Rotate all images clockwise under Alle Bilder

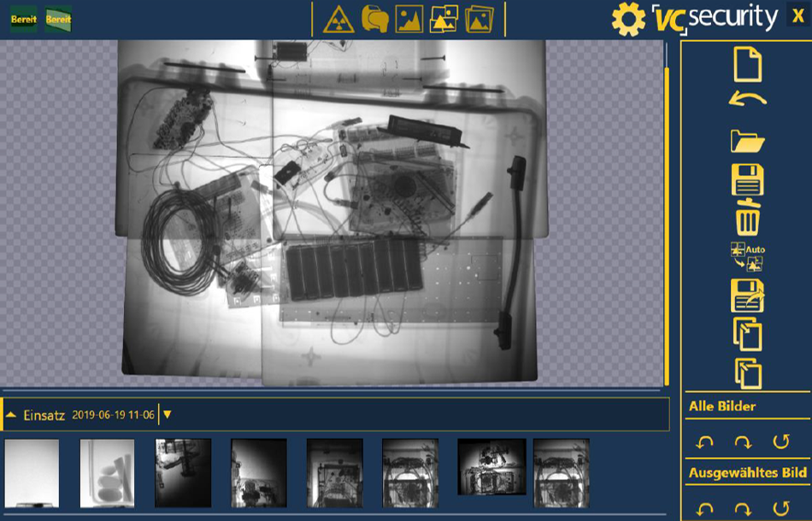coord(743,442)
